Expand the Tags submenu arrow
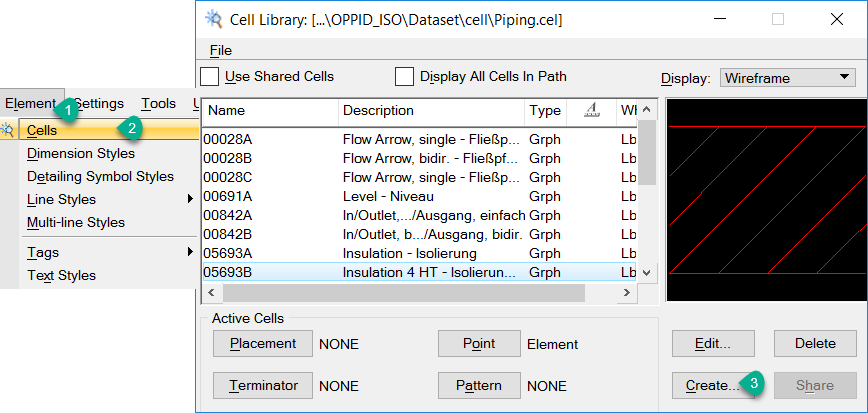This screenshot has height=413, width=868. 189,252
